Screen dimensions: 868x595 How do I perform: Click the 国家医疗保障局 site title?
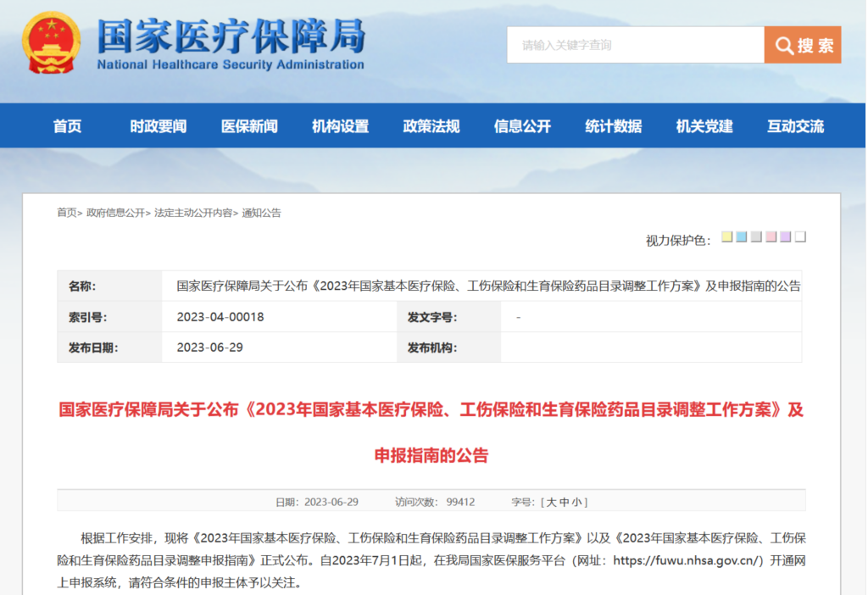231,37
